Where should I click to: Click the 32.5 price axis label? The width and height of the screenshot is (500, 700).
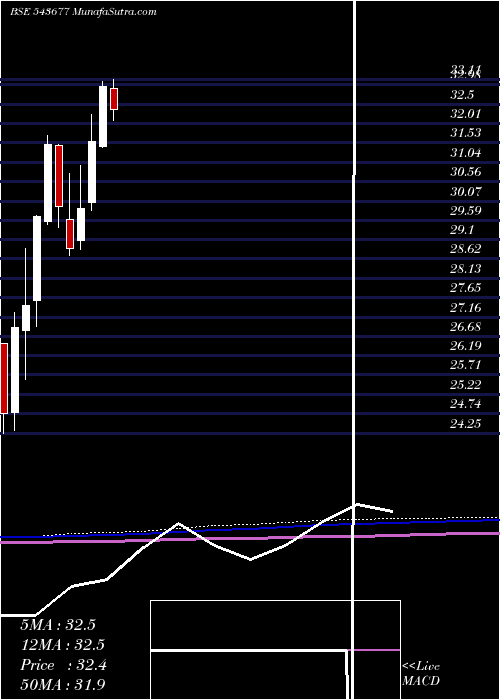pyautogui.click(x=462, y=95)
